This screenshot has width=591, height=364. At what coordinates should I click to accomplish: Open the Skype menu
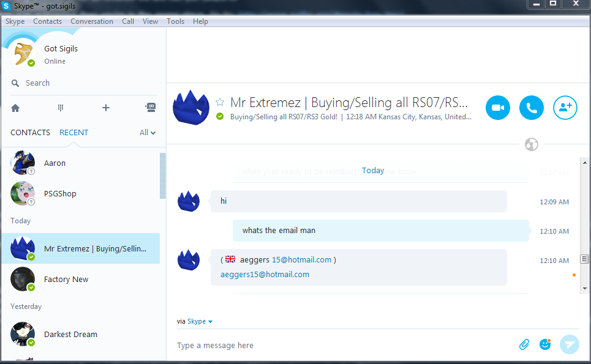coord(15,21)
